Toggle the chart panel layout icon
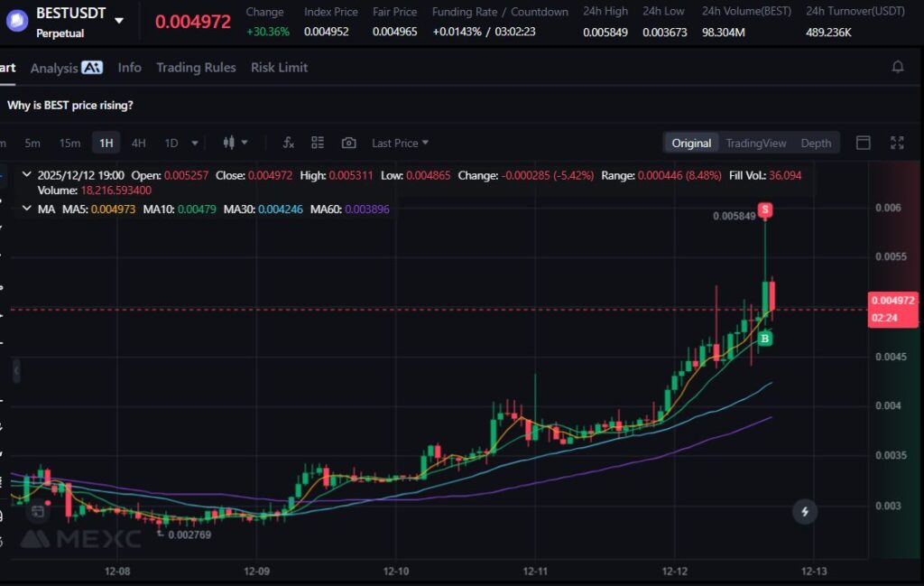924x586 pixels. coord(863,143)
